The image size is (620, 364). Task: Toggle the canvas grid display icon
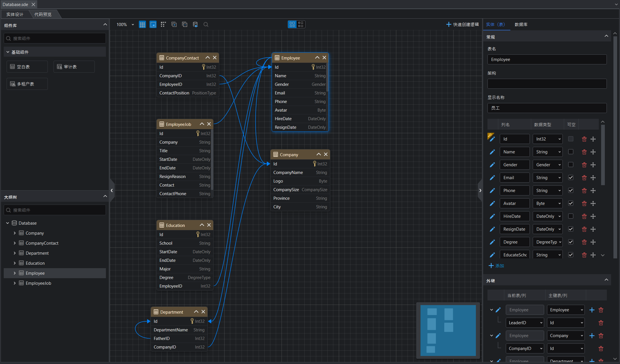point(142,25)
